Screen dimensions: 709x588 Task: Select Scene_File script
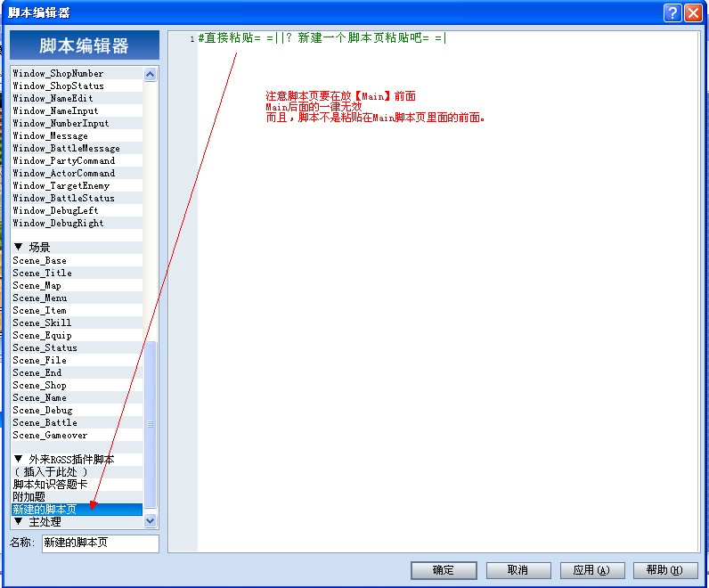77,361
